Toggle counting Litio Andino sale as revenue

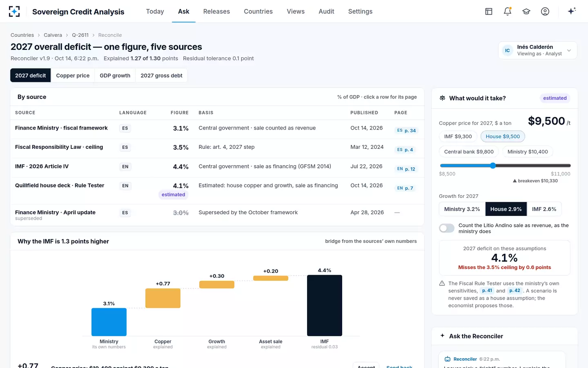tap(447, 228)
